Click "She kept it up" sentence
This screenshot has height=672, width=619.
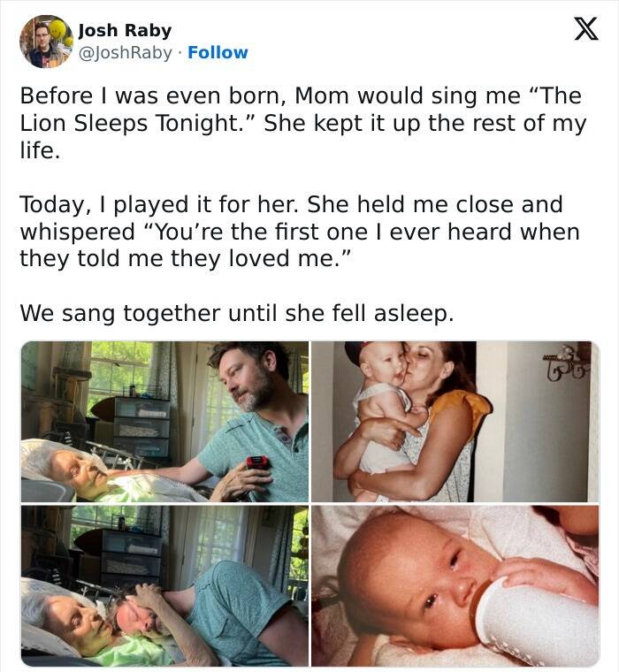(x=424, y=124)
